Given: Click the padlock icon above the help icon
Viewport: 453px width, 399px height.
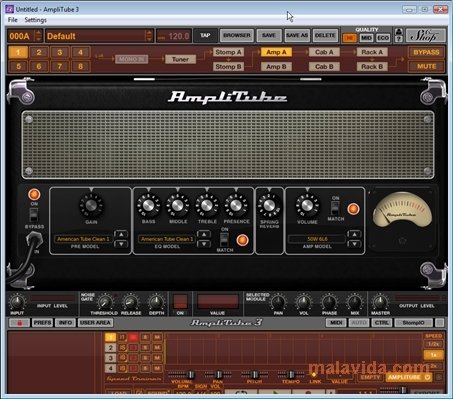Looking at the screenshot, I should click(x=398, y=32).
